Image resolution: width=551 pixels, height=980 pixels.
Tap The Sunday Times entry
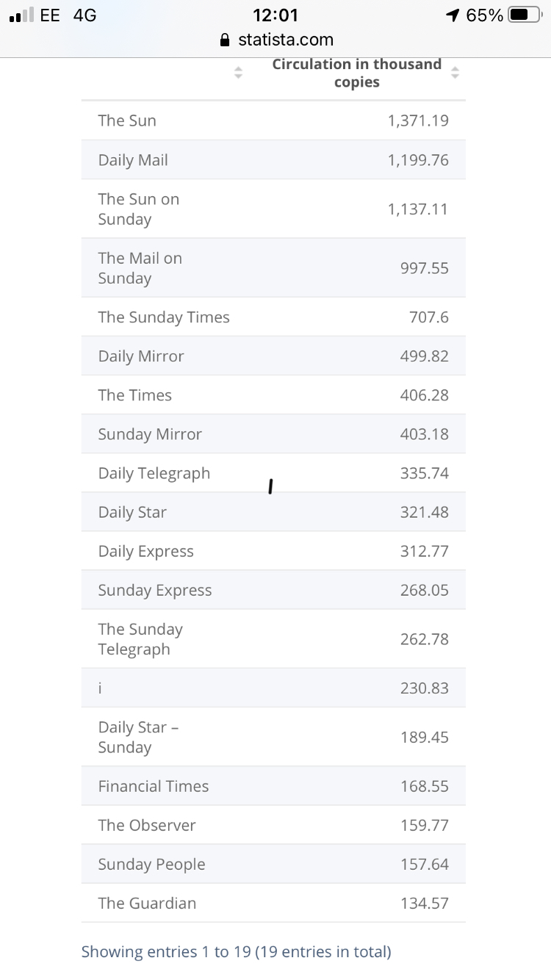point(164,317)
